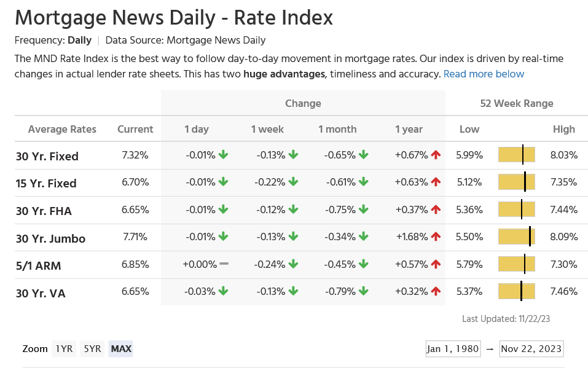Click the Read more below link
This screenshot has width=588, height=368.
pyautogui.click(x=484, y=74)
